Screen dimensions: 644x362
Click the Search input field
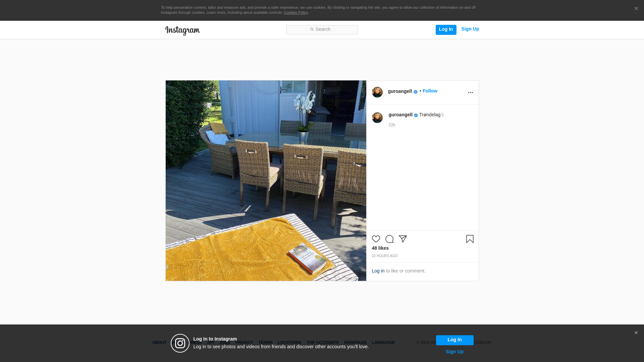click(x=322, y=29)
